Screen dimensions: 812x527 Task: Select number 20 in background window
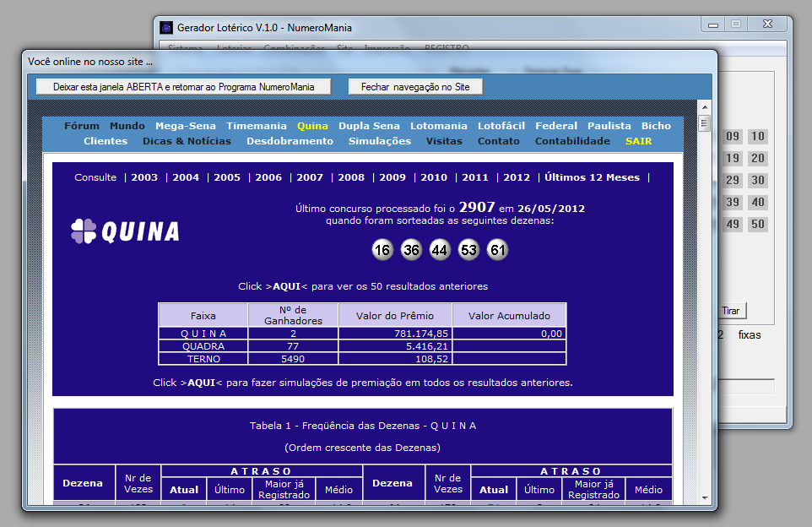tap(758, 158)
